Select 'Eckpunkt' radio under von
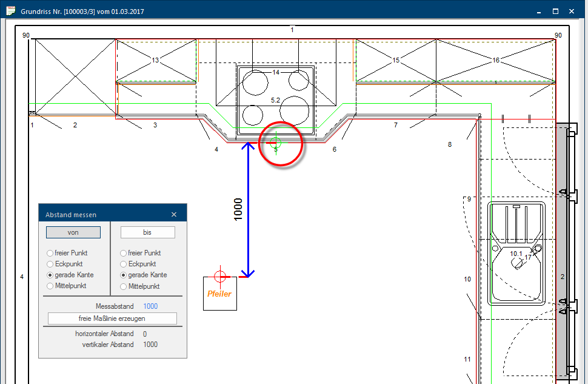 pyautogui.click(x=50, y=264)
